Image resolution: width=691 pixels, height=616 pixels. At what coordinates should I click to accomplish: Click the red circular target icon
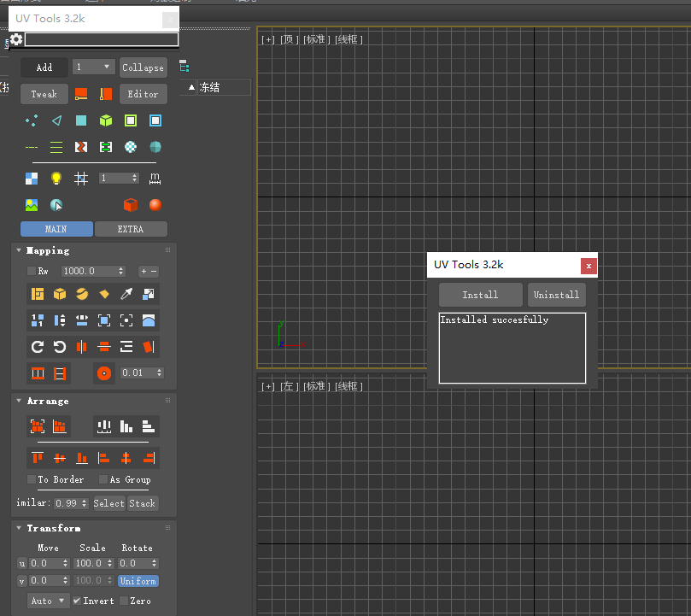(x=104, y=373)
